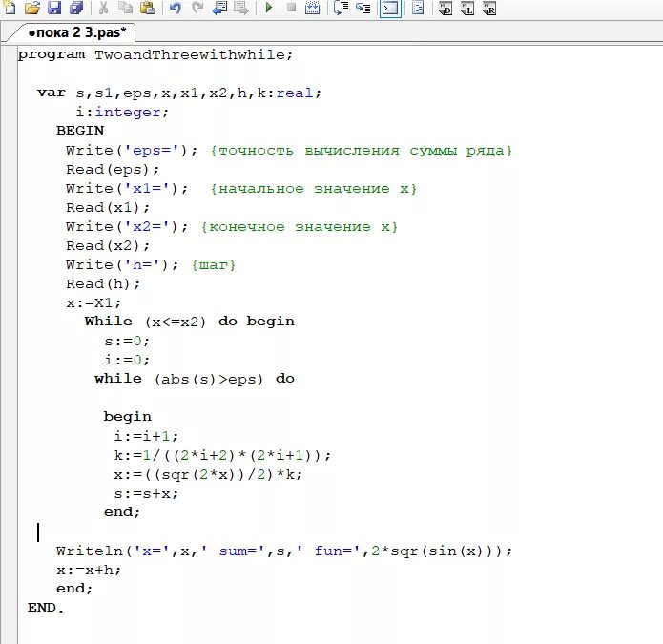
Task: Run the program with the green play button
Action: [268, 8]
